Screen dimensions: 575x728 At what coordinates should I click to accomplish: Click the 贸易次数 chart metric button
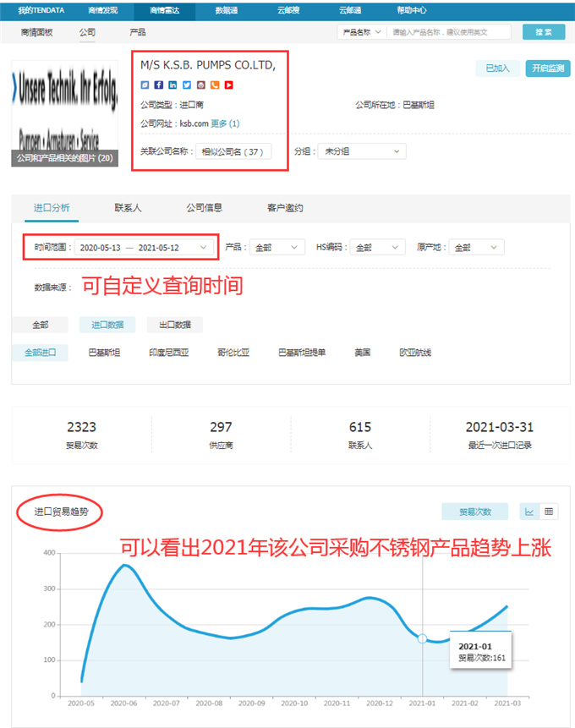(474, 512)
